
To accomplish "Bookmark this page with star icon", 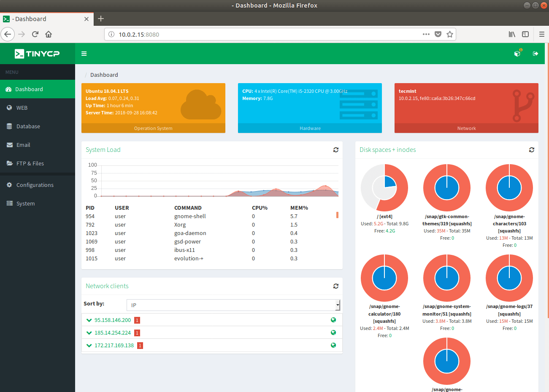I will click(x=450, y=34).
